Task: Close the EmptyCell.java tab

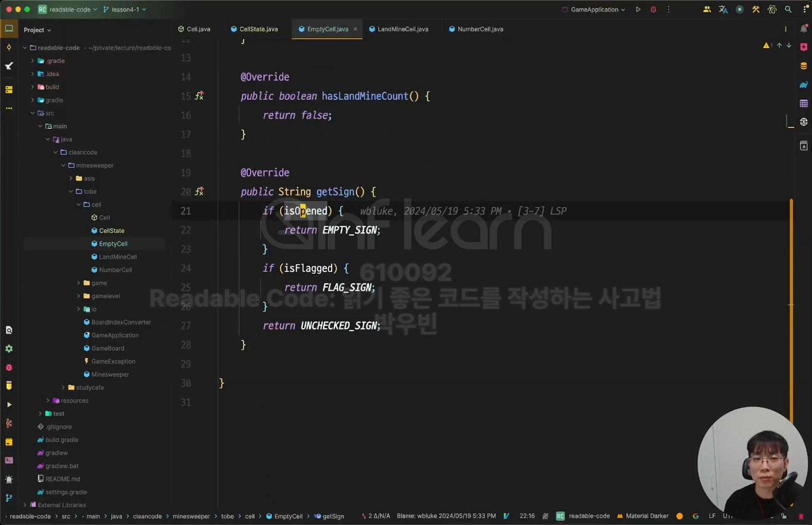Action: point(355,29)
